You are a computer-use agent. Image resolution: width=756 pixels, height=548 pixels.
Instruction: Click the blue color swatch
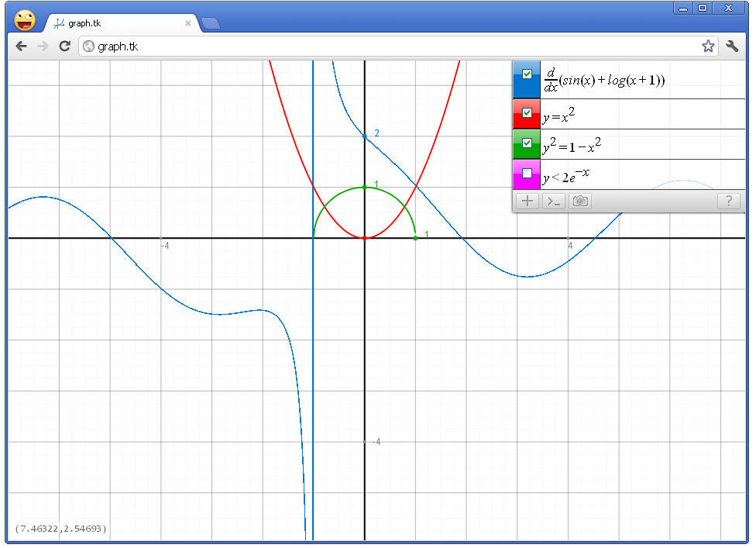(x=527, y=80)
